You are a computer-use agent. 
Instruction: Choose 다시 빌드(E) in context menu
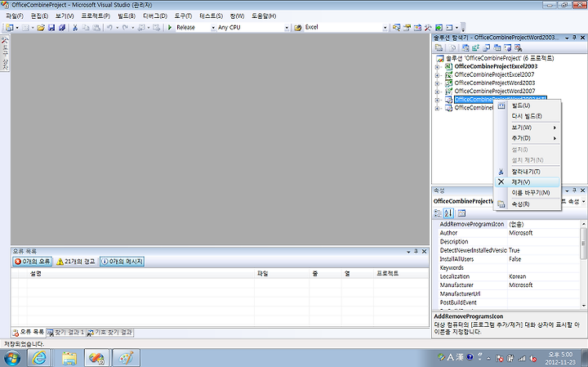click(x=527, y=116)
